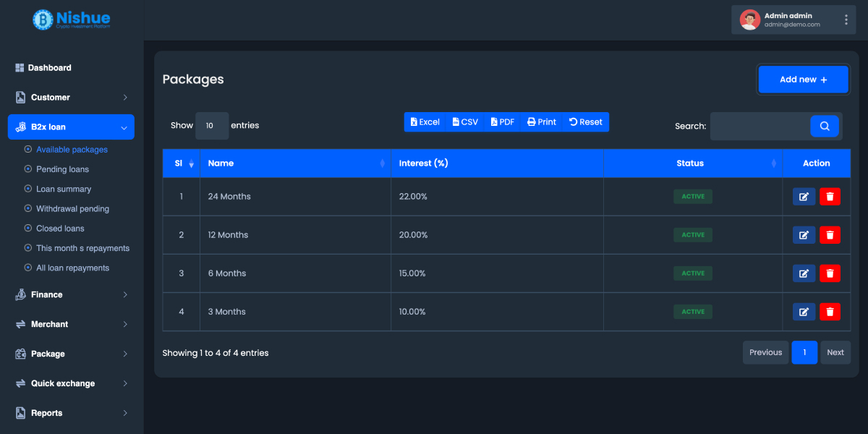The width and height of the screenshot is (868, 434).
Task: Click the Add new button
Action: pos(803,79)
